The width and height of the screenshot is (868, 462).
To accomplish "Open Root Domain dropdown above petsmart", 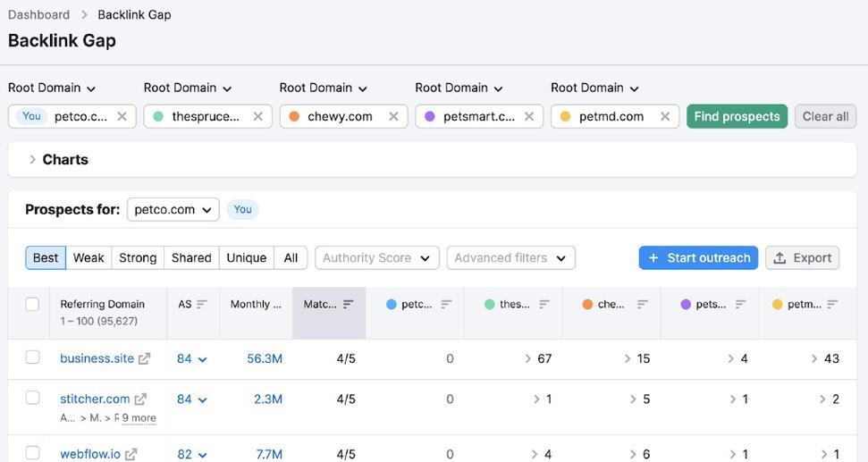I will click(459, 88).
